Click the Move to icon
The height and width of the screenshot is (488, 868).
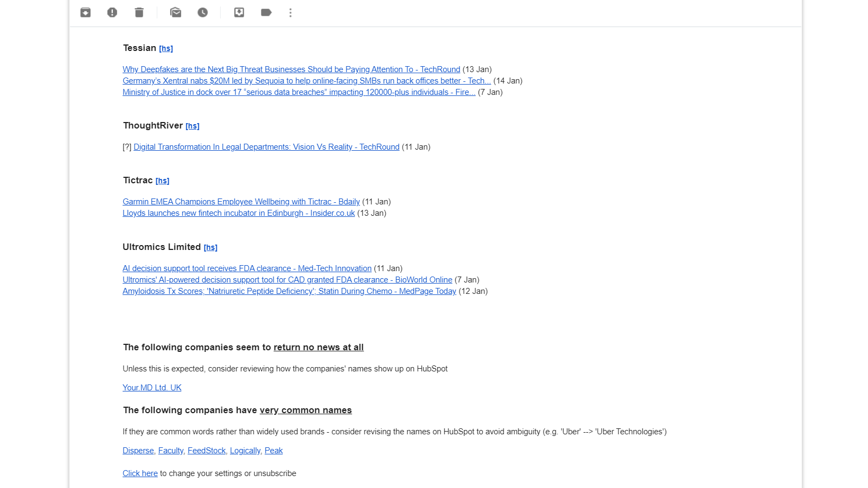tap(239, 12)
